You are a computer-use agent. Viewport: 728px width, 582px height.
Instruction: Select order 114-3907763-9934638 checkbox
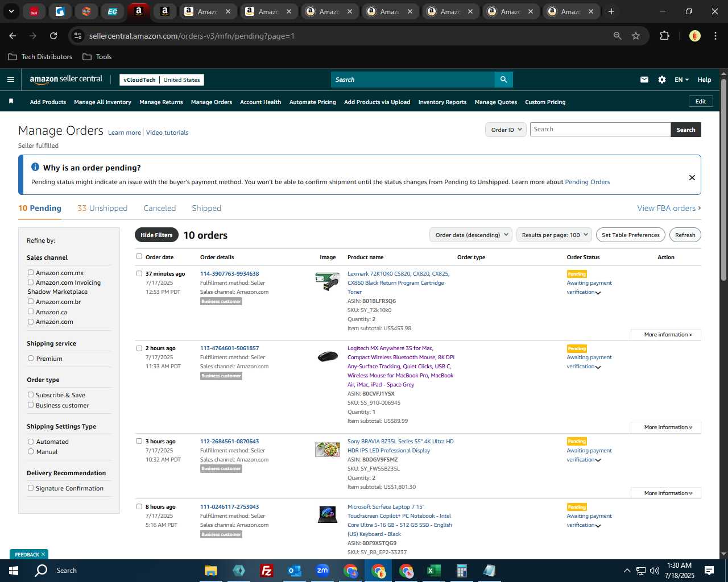pyautogui.click(x=139, y=273)
